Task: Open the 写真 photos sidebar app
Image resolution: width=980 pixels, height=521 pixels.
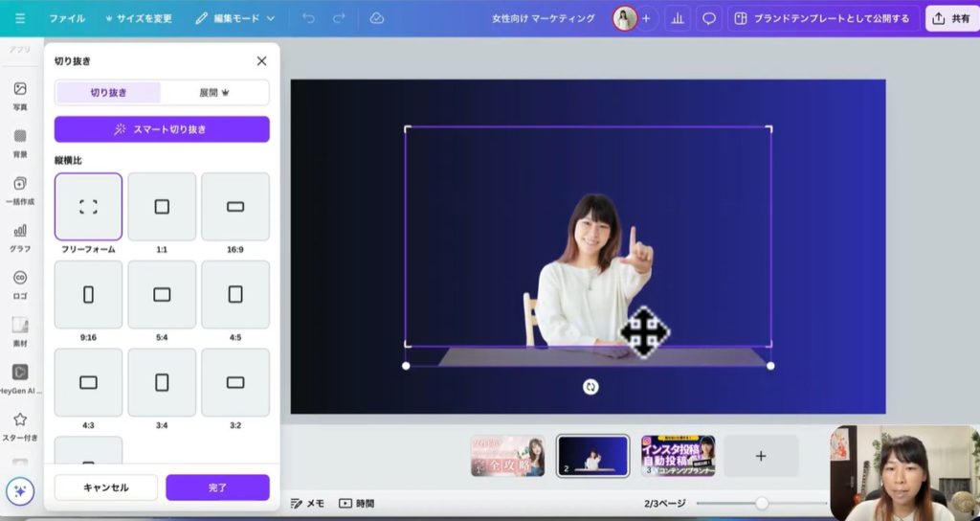Action: click(x=20, y=95)
